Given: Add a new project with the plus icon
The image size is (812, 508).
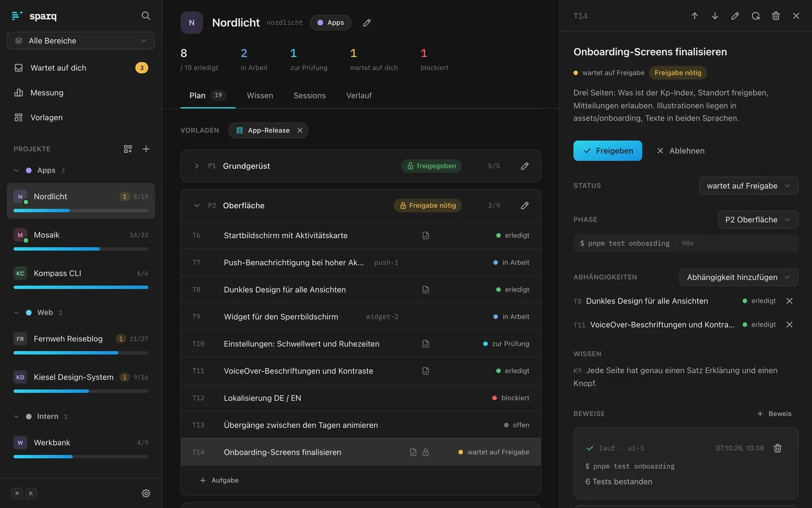Looking at the screenshot, I should tap(146, 149).
